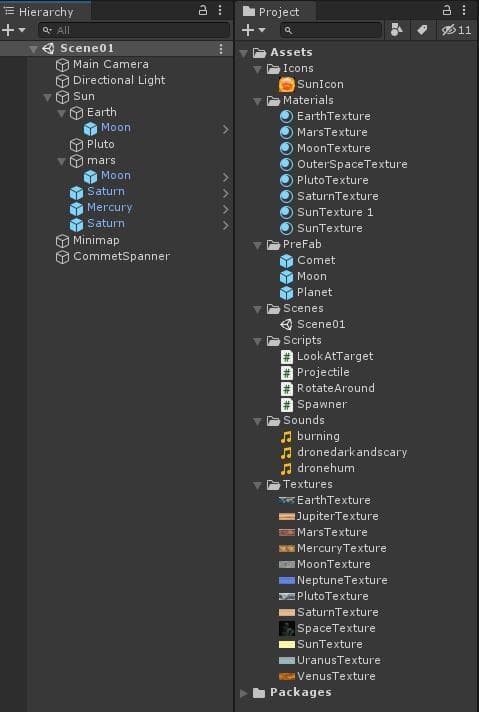Select the burning audio clip icon
Viewport: 479px width, 712px height.
tap(286, 437)
